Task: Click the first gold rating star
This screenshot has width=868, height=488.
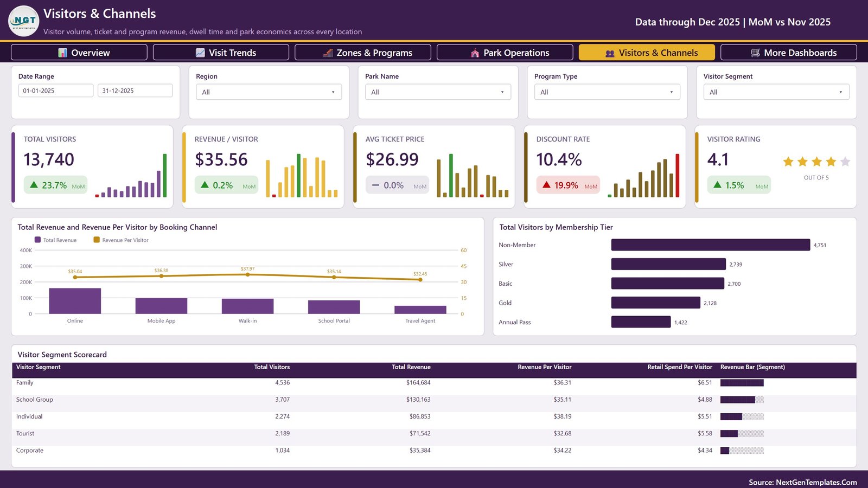Action: [788, 162]
